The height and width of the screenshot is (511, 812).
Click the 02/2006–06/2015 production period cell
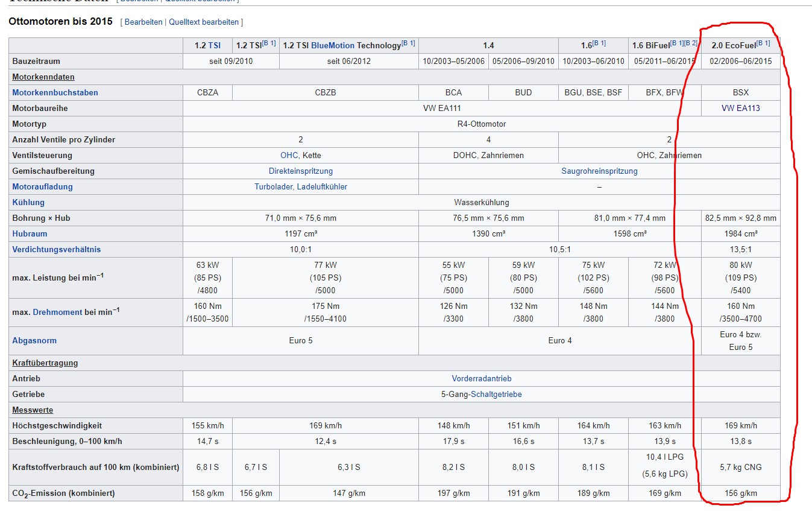click(x=741, y=61)
